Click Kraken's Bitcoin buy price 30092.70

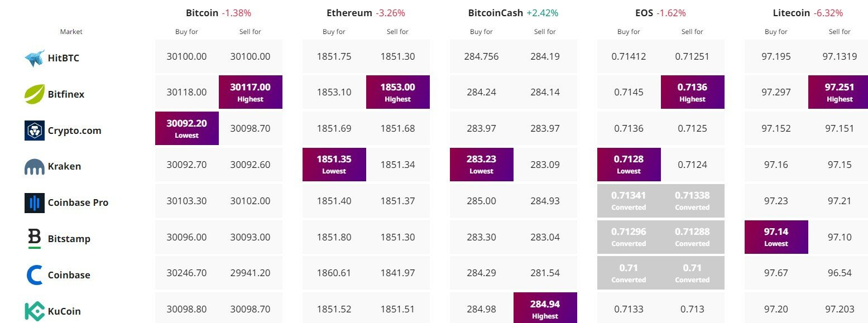[186, 164]
